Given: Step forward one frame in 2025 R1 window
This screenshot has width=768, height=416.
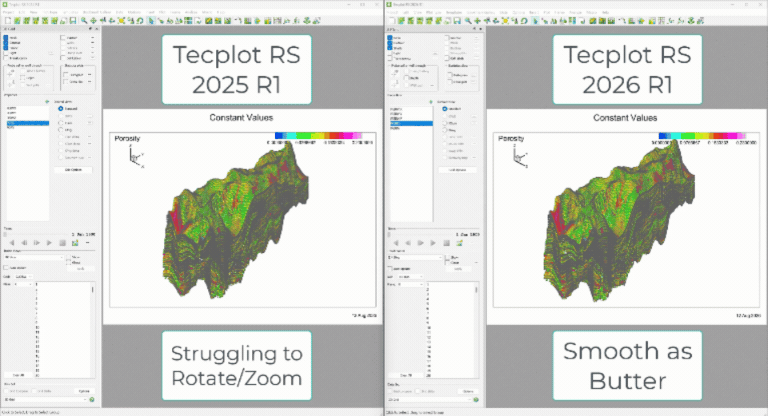Looking at the screenshot, I should pos(37,243).
